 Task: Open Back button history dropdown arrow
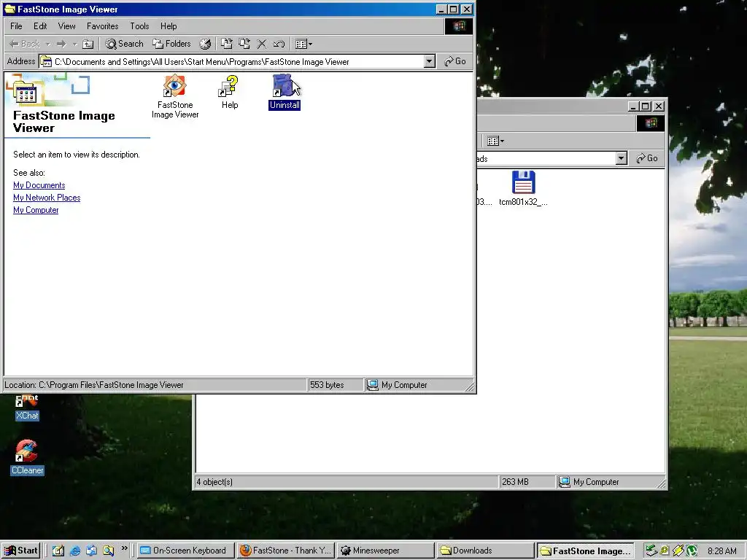coord(47,44)
